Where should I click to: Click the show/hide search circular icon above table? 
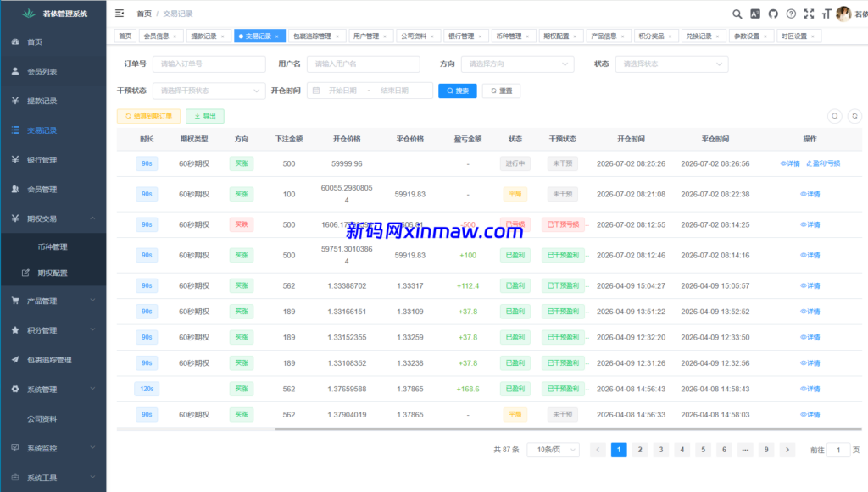[835, 116]
